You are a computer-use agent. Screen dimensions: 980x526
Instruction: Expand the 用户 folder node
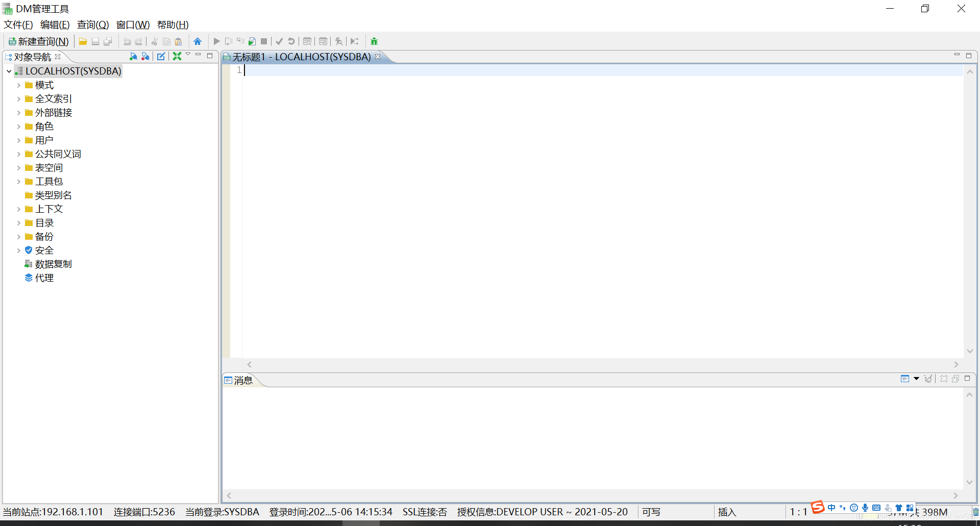pos(19,140)
